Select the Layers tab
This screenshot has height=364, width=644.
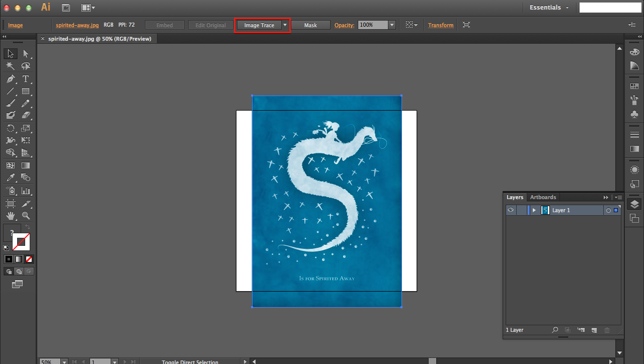[515, 197]
